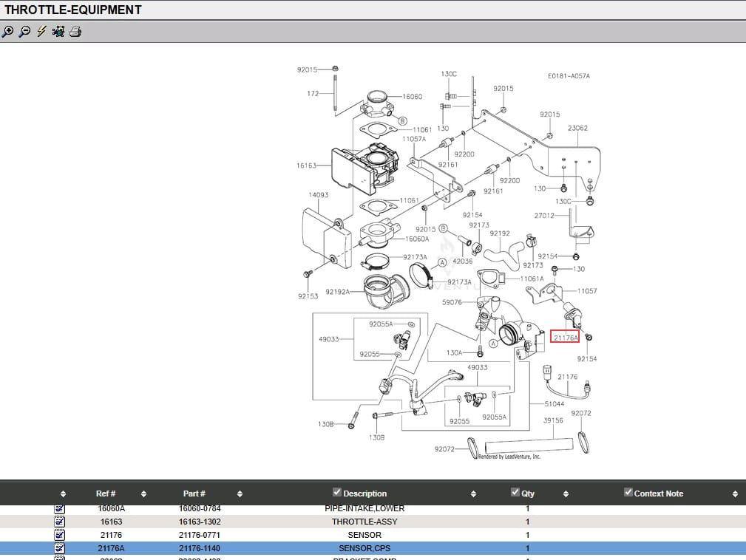Click the zoom in magnifier icon
The width and height of the screenshot is (746, 560).
tap(8, 32)
